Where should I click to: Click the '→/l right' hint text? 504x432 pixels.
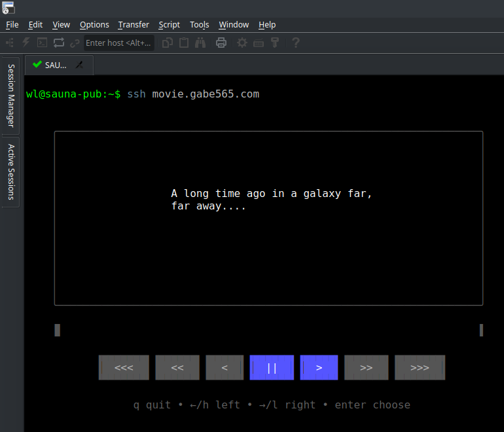pyautogui.click(x=287, y=405)
